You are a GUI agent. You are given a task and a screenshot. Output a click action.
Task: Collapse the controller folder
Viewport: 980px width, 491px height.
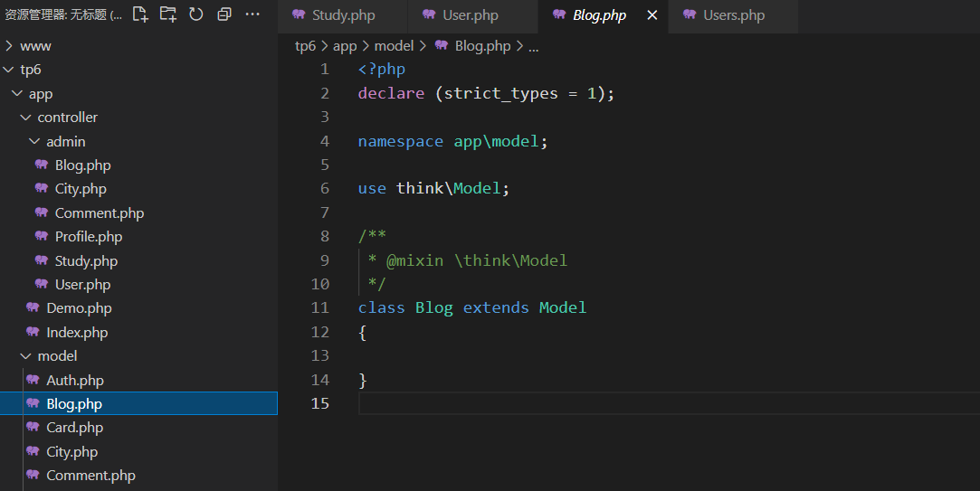(138, 118)
